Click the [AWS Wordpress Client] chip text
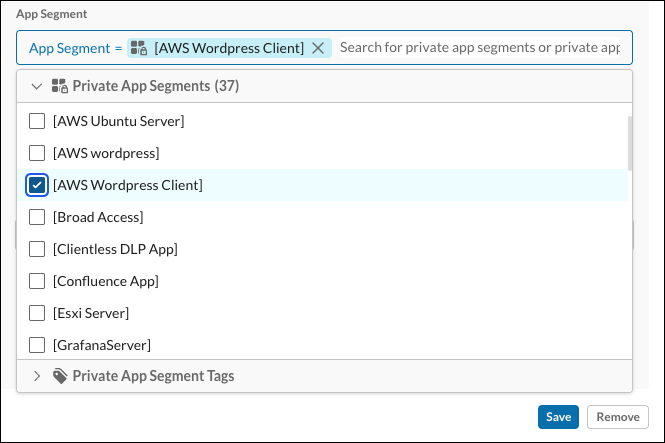This screenshot has height=443, width=665. 229,48
